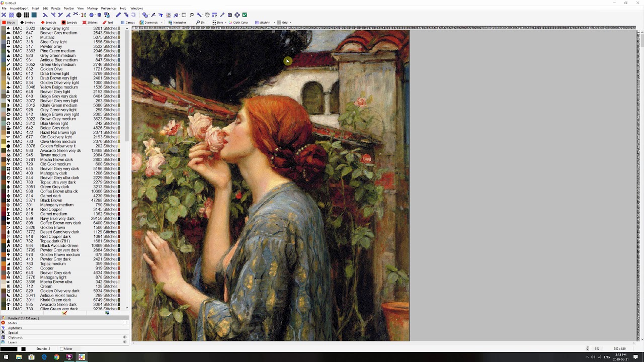Open the lifebuoy help icon
644x362 pixels.
[x=237, y=15]
